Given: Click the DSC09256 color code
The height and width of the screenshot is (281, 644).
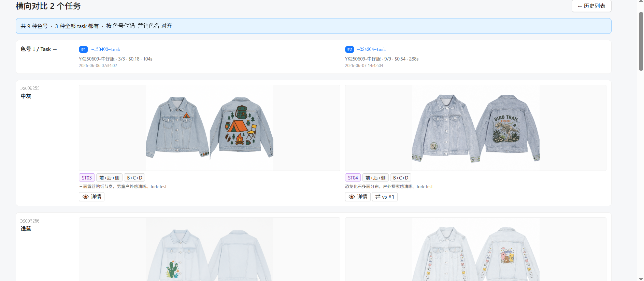Looking at the screenshot, I should tap(30, 221).
